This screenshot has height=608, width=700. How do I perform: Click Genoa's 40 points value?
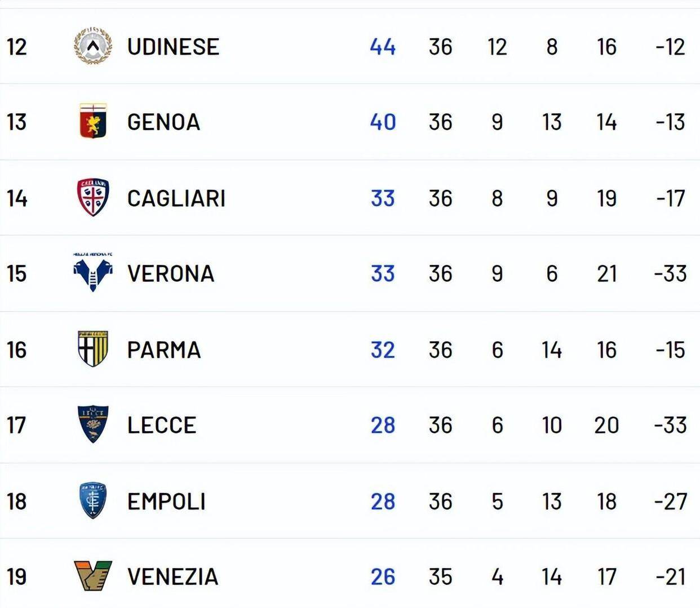(x=383, y=122)
